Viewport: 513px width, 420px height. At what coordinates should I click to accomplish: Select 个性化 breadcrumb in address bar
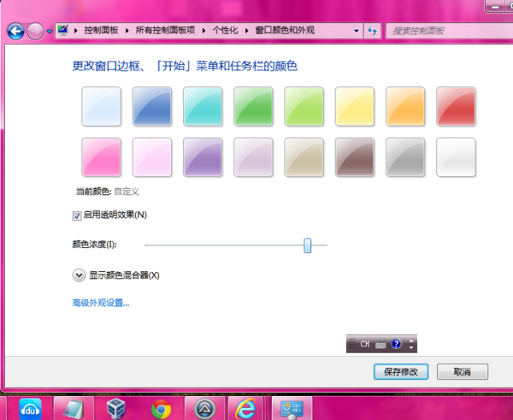click(225, 31)
